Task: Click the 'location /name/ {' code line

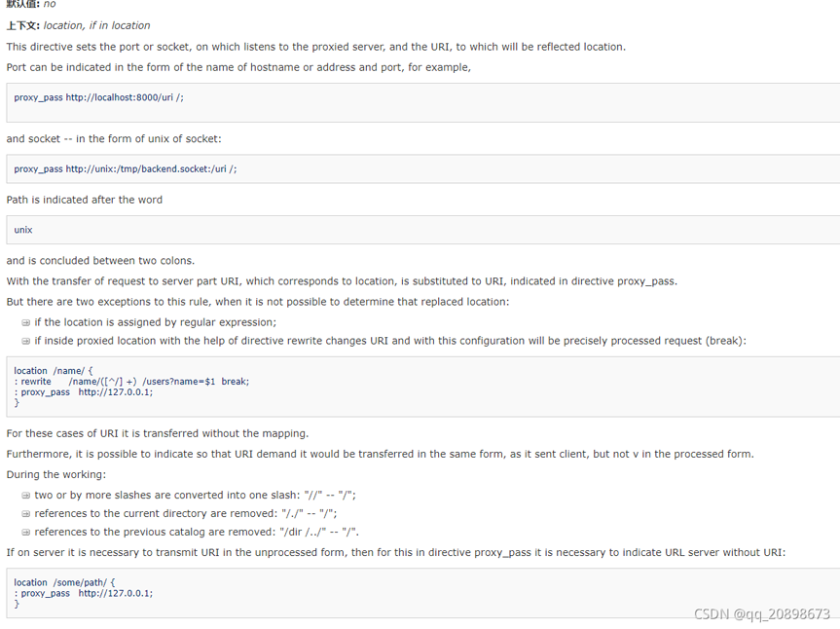Action: click(x=54, y=371)
